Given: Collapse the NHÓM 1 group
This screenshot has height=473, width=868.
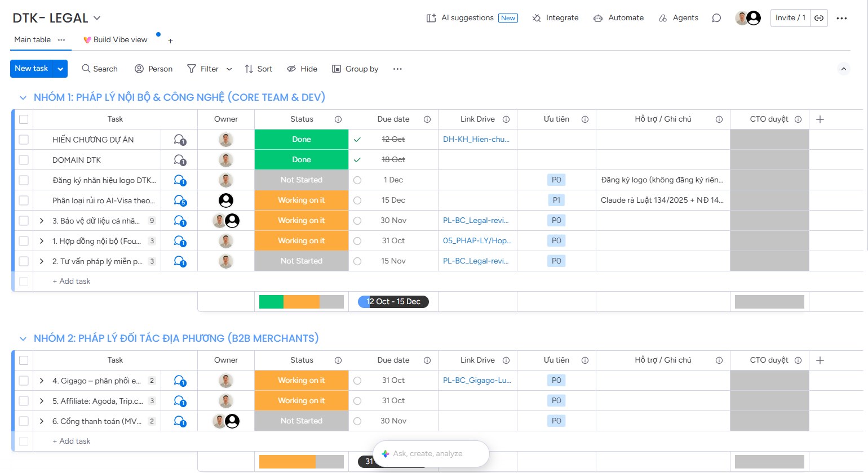Looking at the screenshot, I should tap(23, 98).
